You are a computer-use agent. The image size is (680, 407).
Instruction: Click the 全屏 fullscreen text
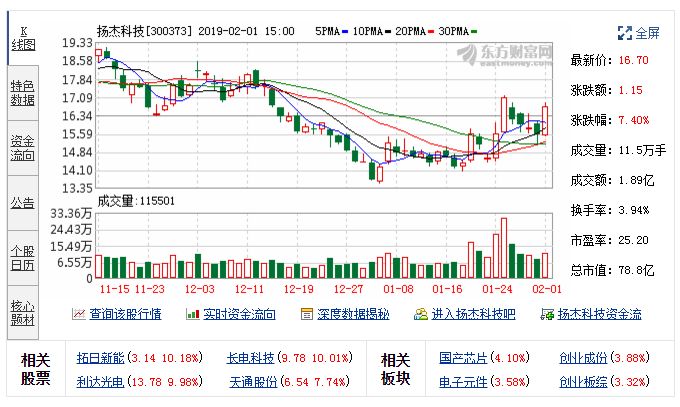click(647, 33)
